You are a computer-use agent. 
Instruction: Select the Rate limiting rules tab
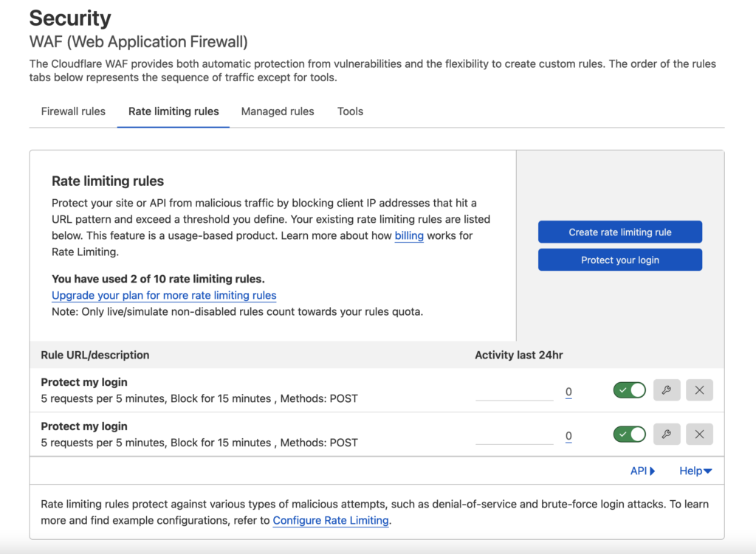173,111
